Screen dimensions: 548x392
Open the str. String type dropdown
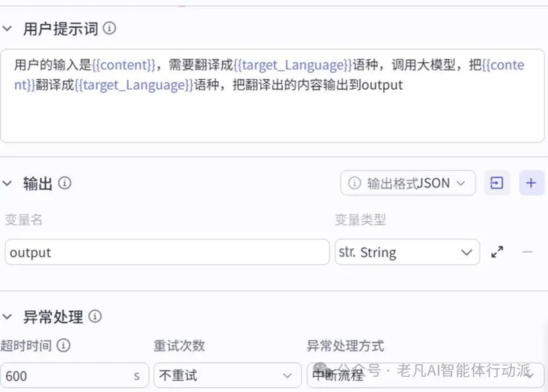[x=407, y=252]
